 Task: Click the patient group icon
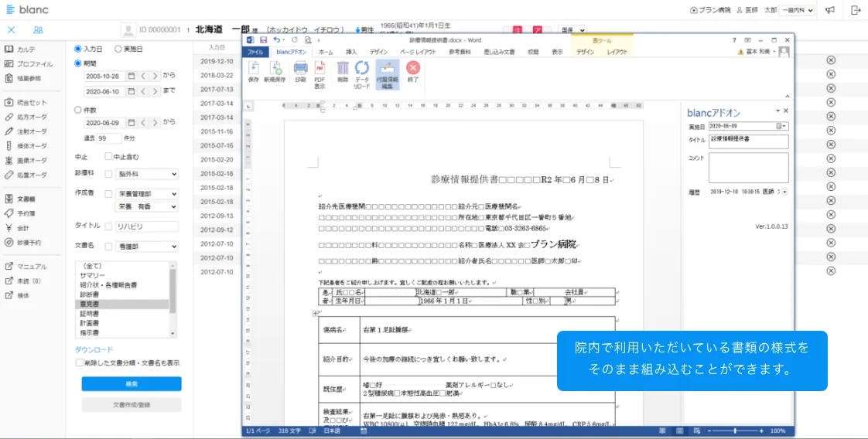click(38, 30)
